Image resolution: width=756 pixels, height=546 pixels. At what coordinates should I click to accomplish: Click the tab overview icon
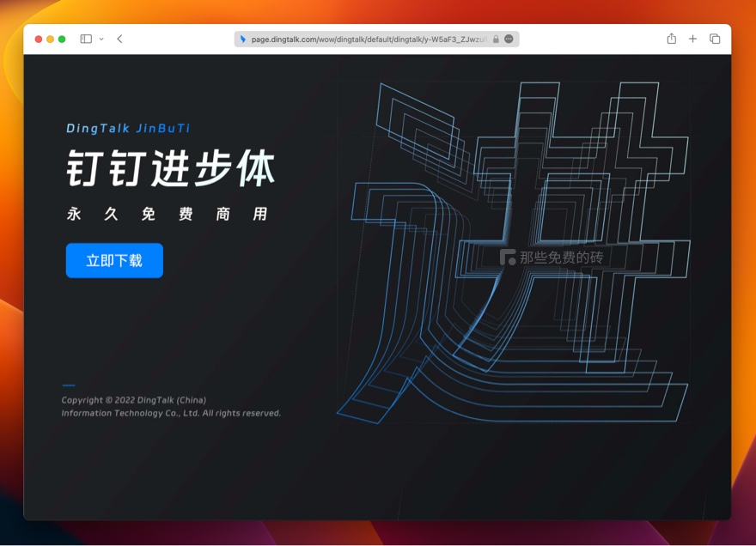[714, 39]
